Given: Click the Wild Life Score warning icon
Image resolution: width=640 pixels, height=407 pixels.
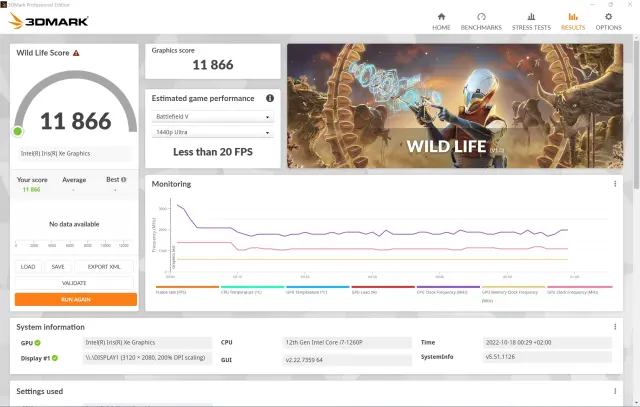Looking at the screenshot, I should [76, 53].
